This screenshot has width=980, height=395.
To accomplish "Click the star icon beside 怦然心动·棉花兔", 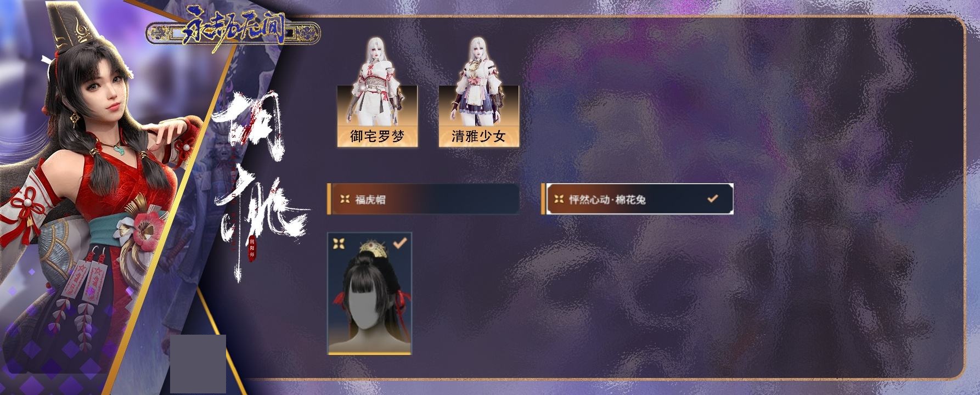I will pyautogui.click(x=559, y=199).
